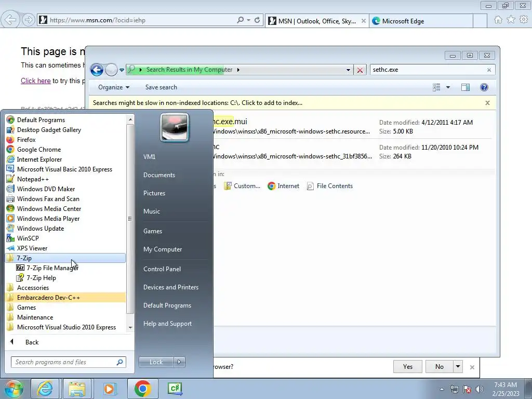Open My Computer from the Start menu
The height and width of the screenshot is (399, 532).
(x=163, y=249)
